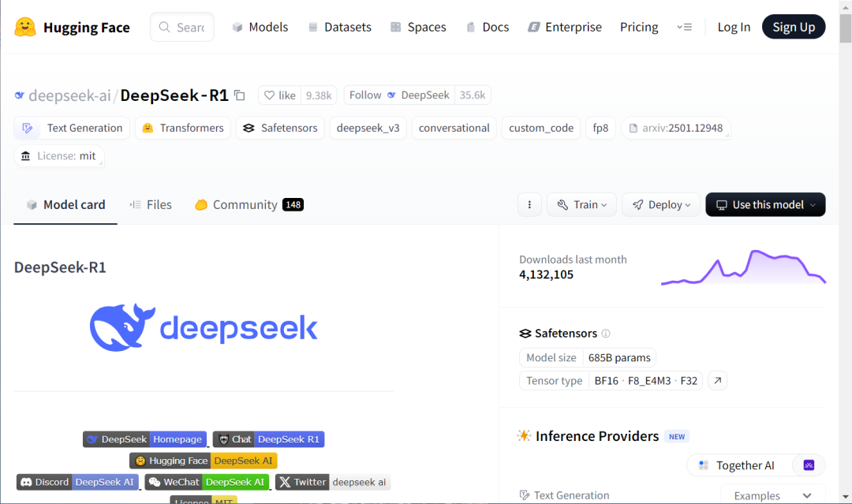
Task: Open Discord DeepSeek AI badge
Action: pyautogui.click(x=77, y=482)
